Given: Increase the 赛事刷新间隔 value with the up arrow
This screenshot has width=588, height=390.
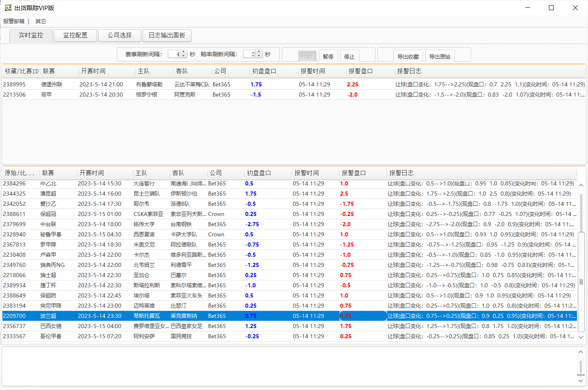Looking at the screenshot, I should tap(184, 52).
